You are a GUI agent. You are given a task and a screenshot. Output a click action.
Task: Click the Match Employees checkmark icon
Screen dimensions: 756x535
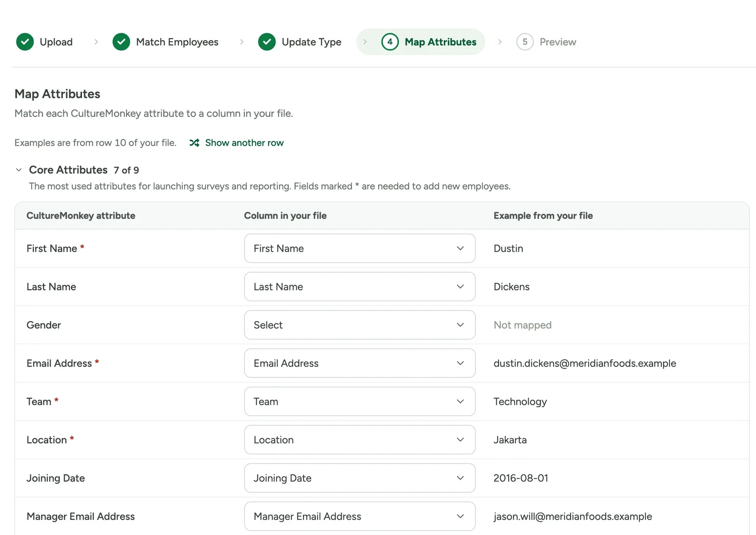point(121,42)
